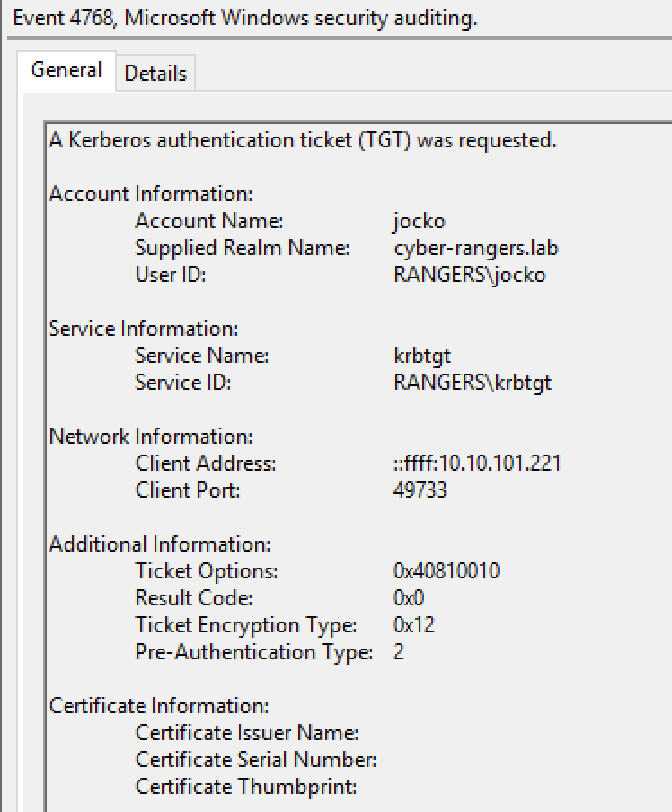Click the Client Port value 49733
Image resolution: width=672 pixels, height=812 pixels.
420,490
